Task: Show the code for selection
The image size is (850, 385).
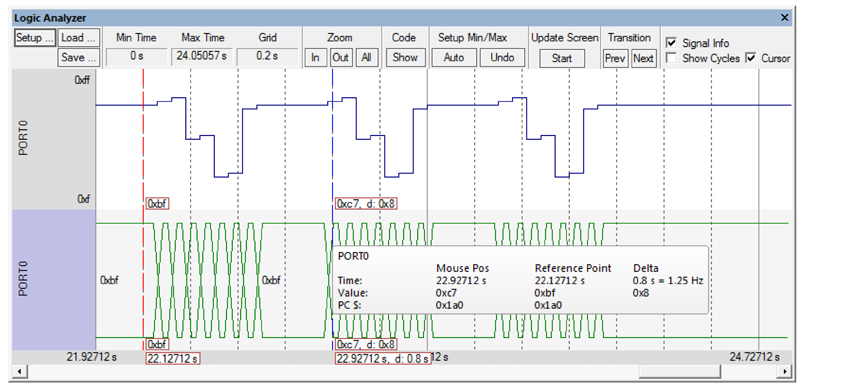Action: point(405,58)
